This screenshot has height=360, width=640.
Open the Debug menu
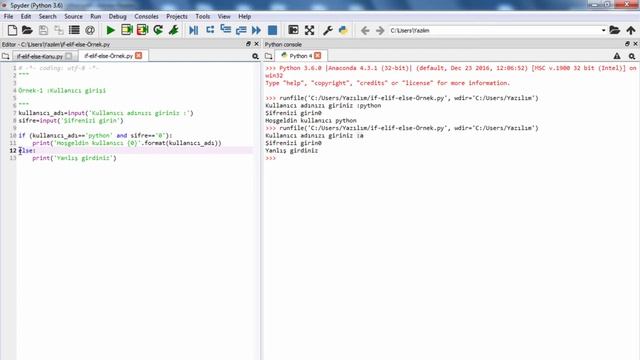pyautogui.click(x=118, y=16)
